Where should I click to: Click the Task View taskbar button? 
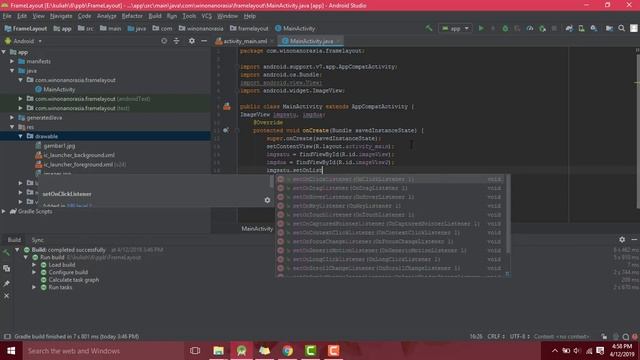tap(195, 351)
